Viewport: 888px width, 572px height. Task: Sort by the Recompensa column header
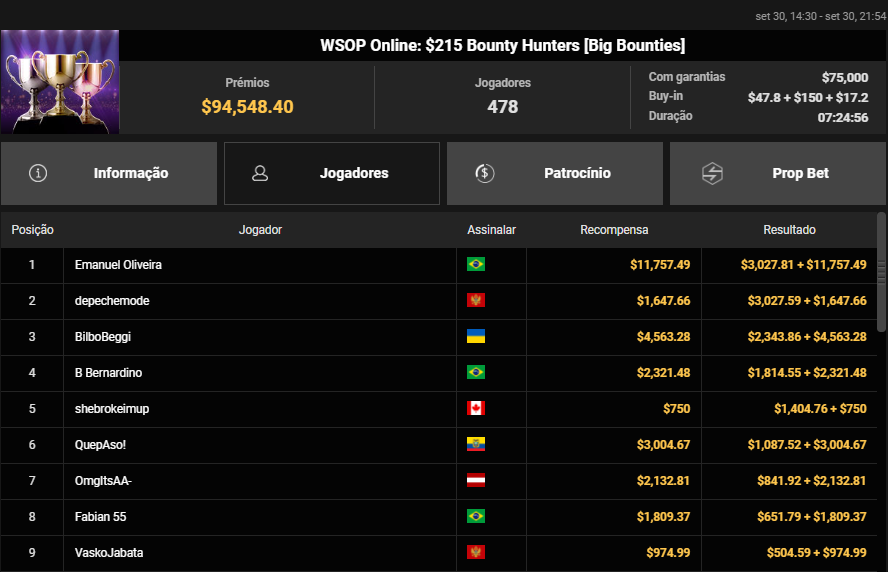[x=614, y=230]
